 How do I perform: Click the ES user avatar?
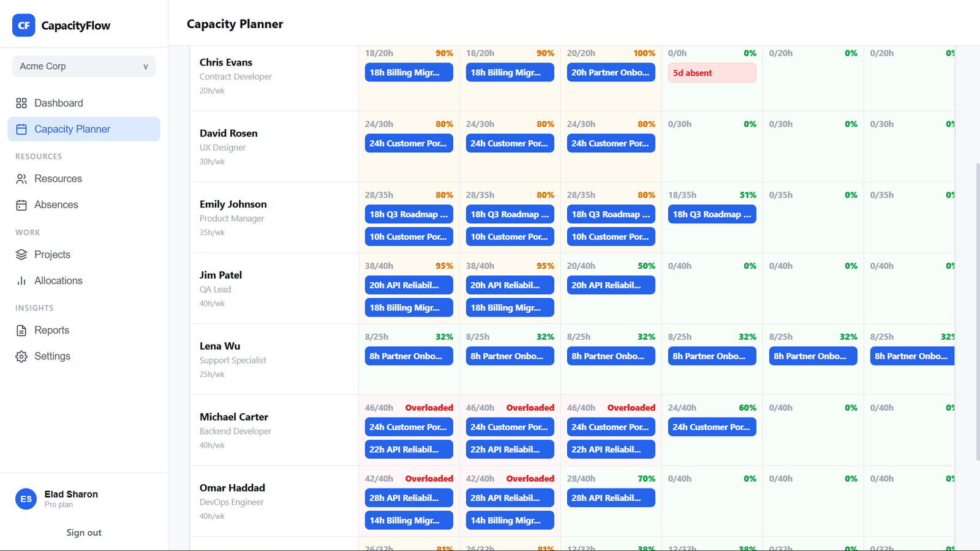point(26,499)
